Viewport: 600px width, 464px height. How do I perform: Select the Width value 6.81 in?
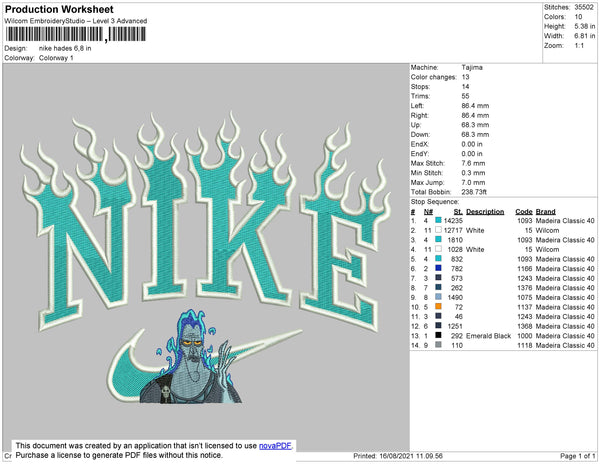585,36
